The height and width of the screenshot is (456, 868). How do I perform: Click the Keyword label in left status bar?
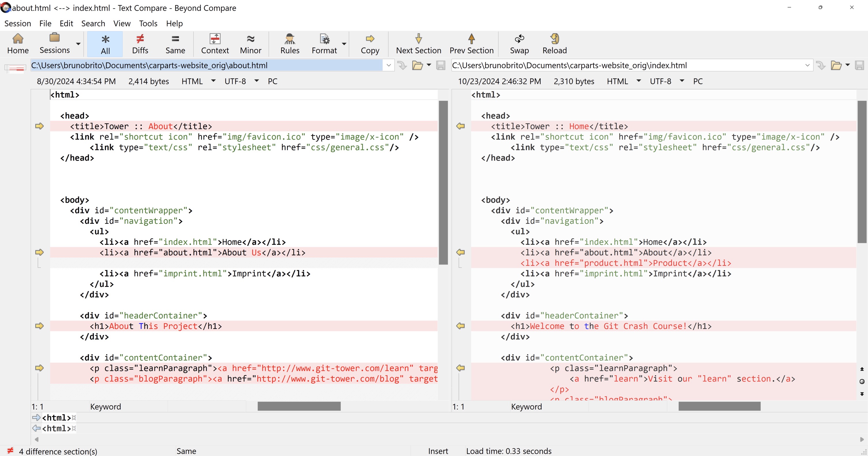(106, 407)
